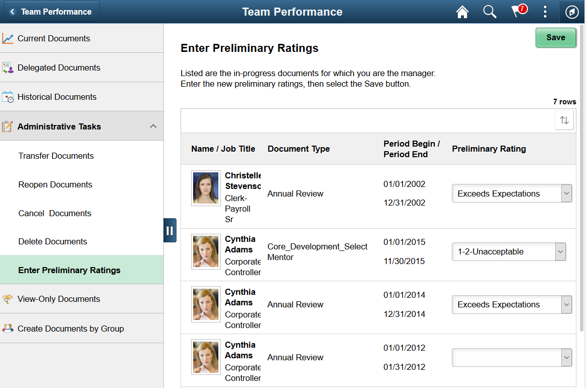
Task: Click the Historical Documents calendar icon
Action: tap(8, 97)
